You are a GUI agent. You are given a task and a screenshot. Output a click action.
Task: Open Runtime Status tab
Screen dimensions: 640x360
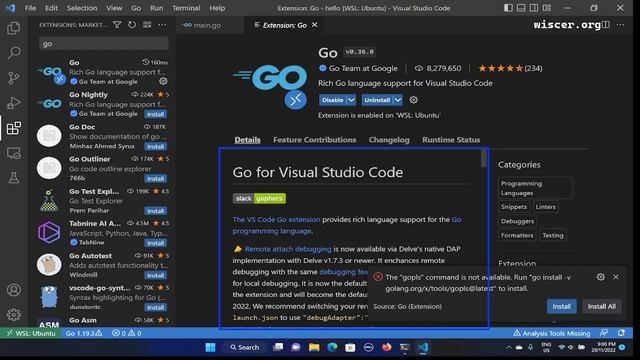click(451, 140)
